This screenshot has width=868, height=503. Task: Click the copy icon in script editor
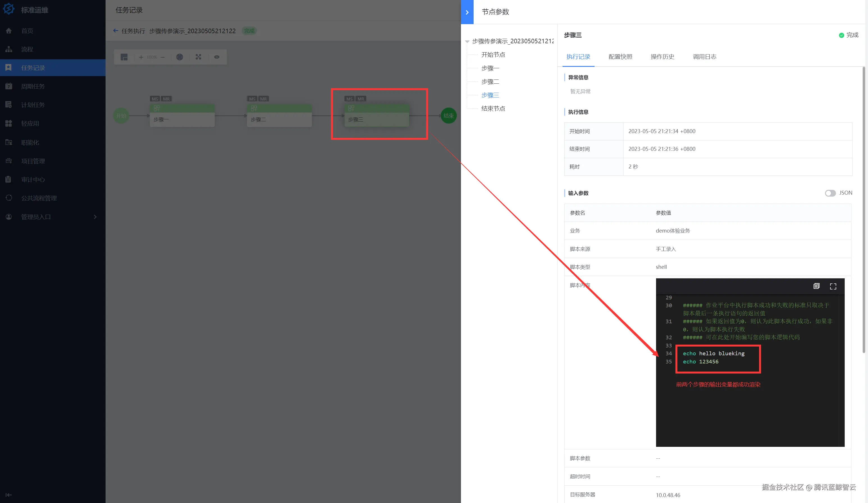[x=816, y=286]
